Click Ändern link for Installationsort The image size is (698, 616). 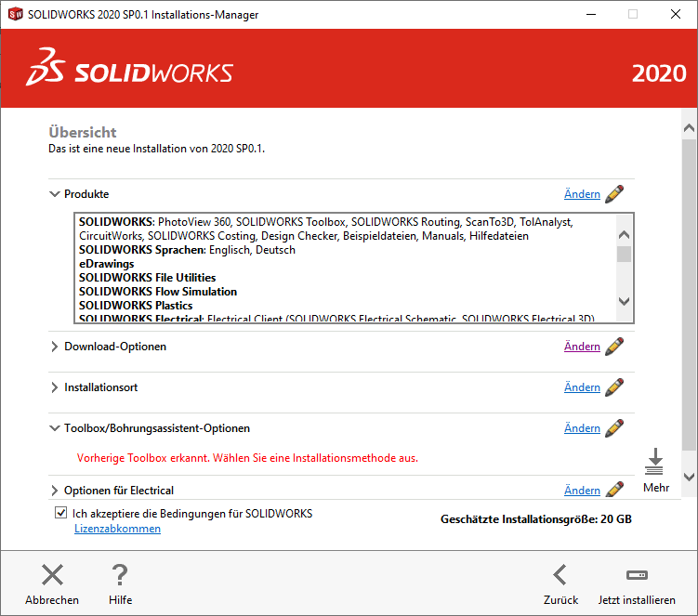click(582, 387)
